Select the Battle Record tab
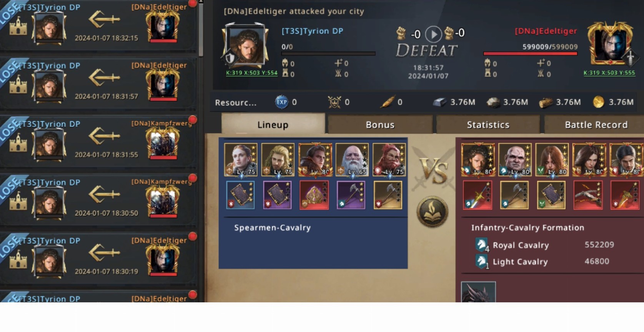 [595, 125]
